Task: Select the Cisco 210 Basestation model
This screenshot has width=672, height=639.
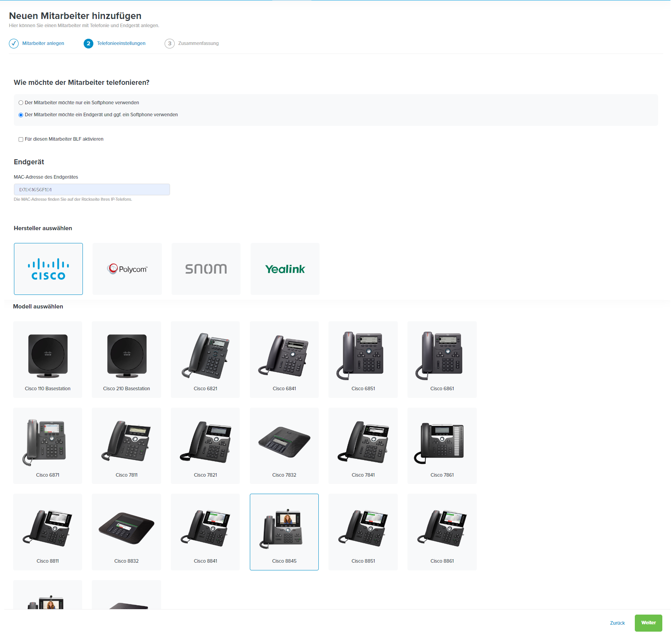Action: tap(127, 359)
